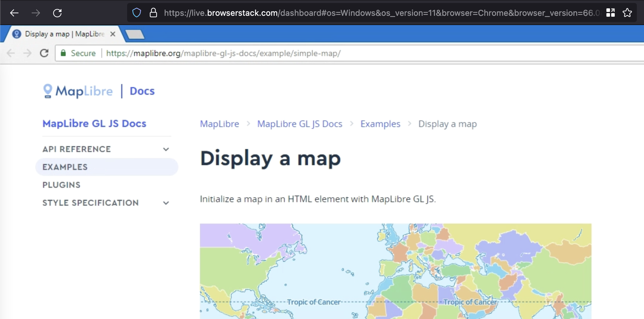Expand the API REFERENCE chevron

(x=166, y=149)
